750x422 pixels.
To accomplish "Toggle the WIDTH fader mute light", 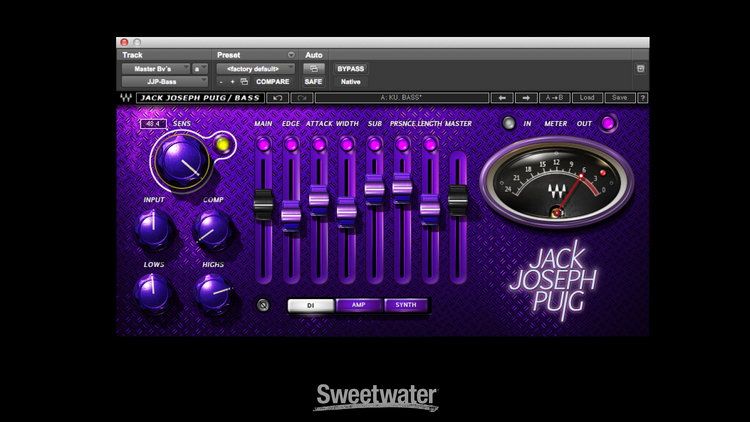I will 346,144.
